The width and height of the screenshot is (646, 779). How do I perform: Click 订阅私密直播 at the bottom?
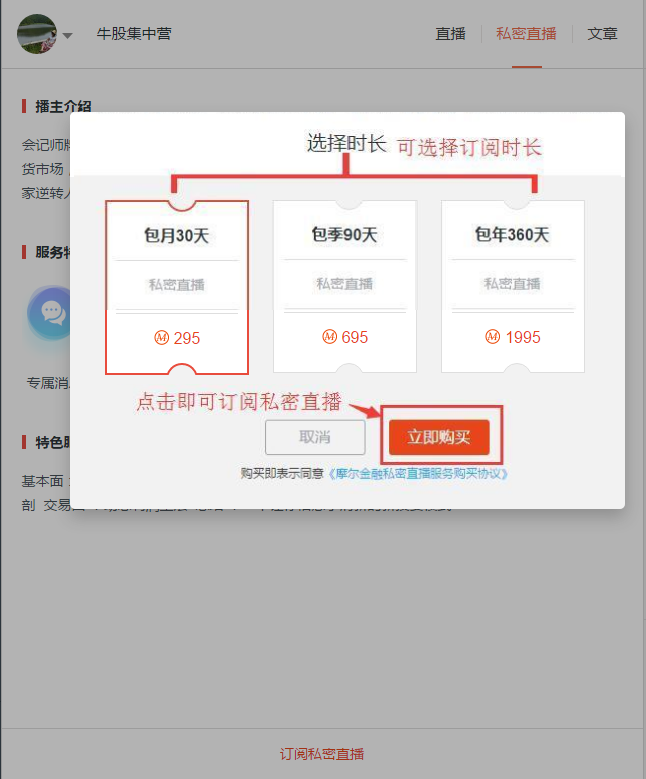click(322, 754)
